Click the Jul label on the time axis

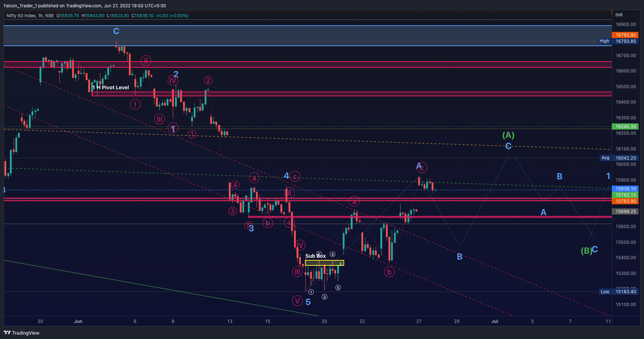pyautogui.click(x=495, y=321)
